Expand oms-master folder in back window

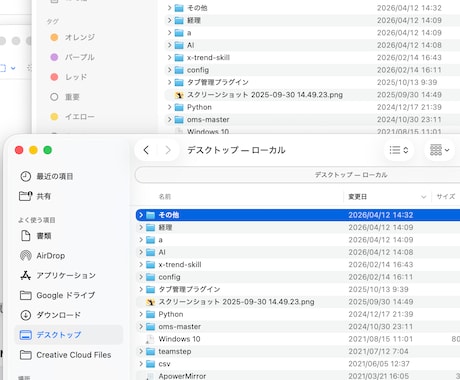pyautogui.click(x=169, y=119)
